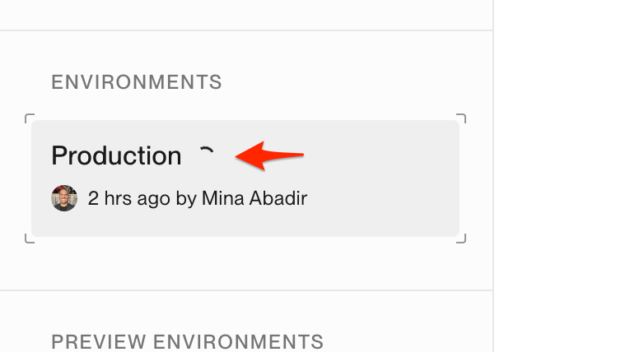Click the 2 hrs ago timestamp
The image size is (644, 352).
[x=129, y=198]
